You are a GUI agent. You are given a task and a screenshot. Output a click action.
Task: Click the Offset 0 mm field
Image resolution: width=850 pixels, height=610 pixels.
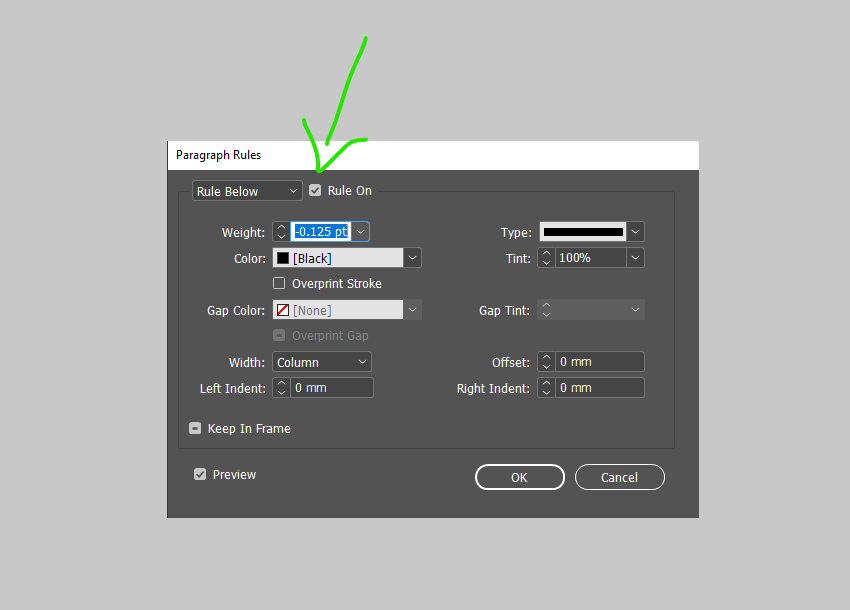point(600,362)
